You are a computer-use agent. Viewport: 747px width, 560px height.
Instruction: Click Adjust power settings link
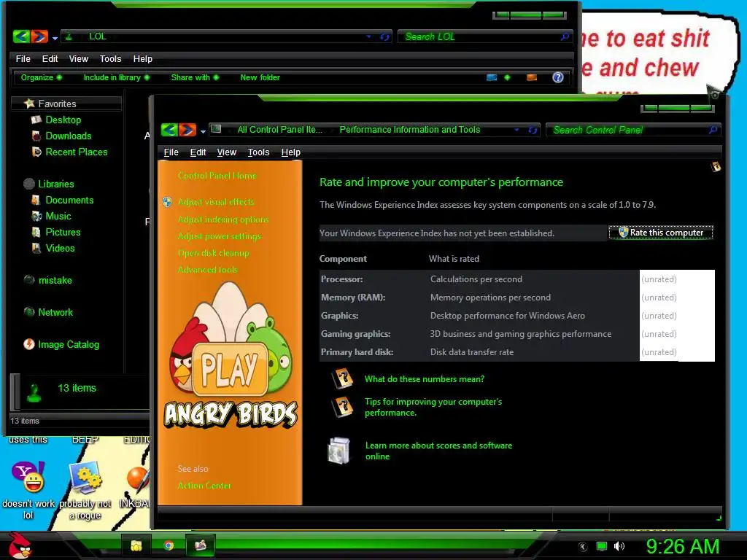point(219,236)
